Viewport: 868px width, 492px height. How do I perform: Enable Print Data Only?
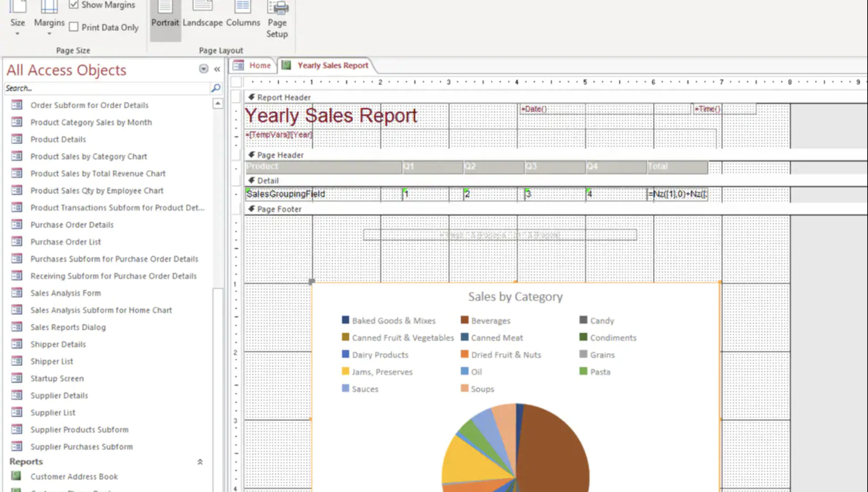point(73,27)
